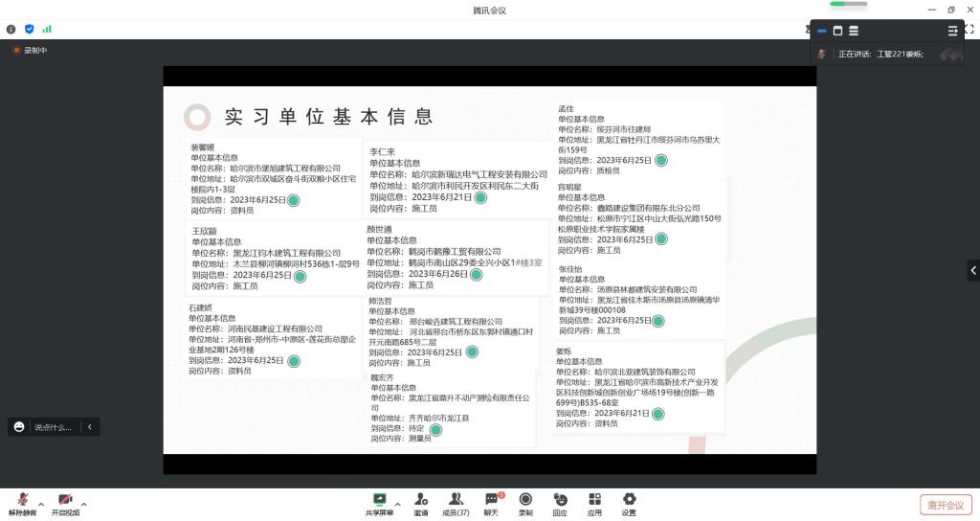Collapse the chat input bar arrow
Screen dimensions: 980x521
(x=89, y=427)
